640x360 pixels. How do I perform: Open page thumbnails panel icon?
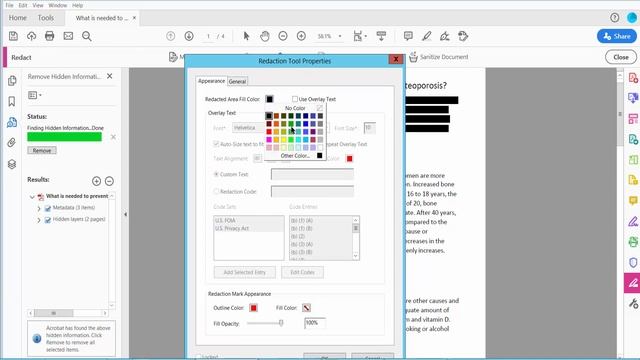12,80
